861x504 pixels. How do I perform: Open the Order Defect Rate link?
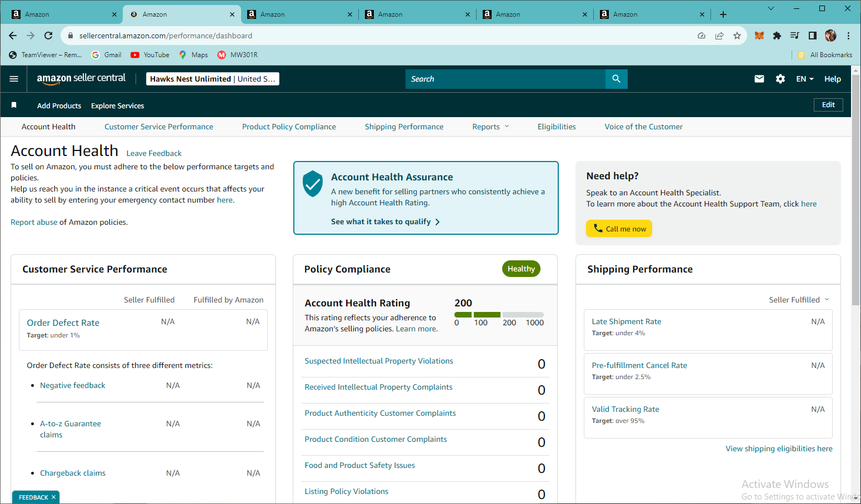(63, 322)
